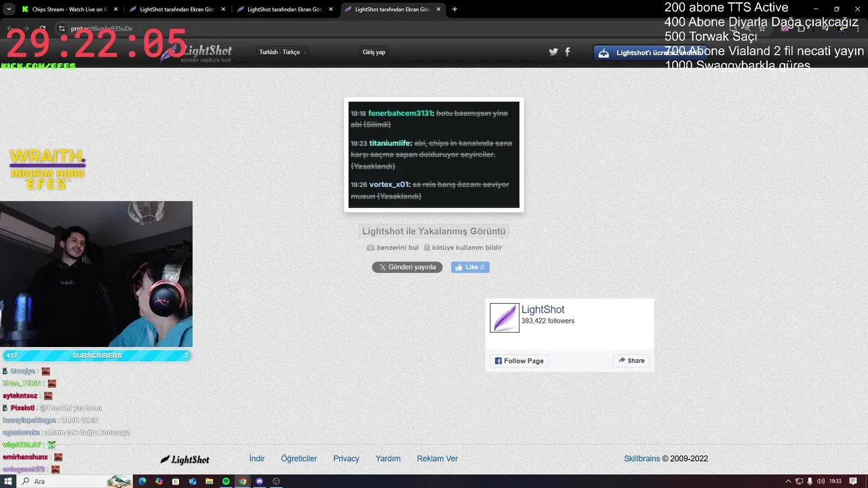Click the 19:33 taskbar clock
Image resolution: width=868 pixels, height=488 pixels.
click(x=835, y=481)
